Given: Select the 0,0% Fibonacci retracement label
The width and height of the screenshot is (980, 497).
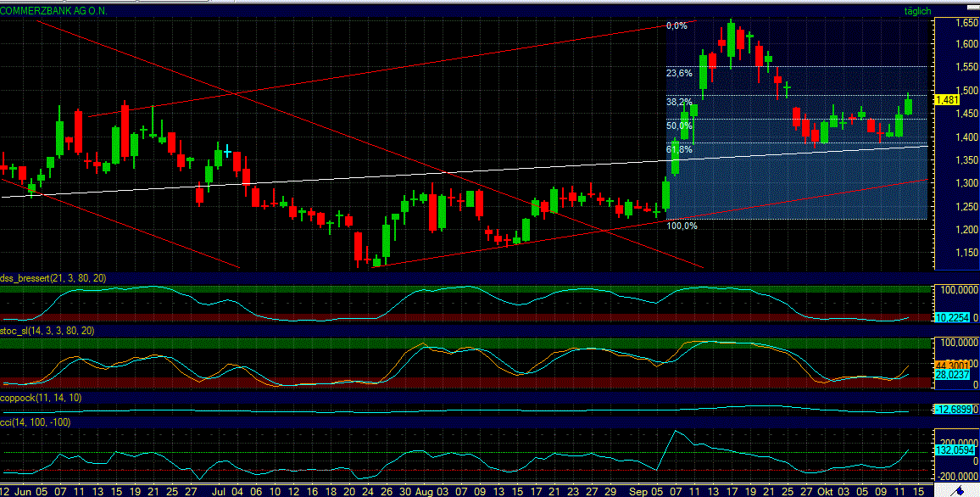Looking at the screenshot, I should [677, 25].
